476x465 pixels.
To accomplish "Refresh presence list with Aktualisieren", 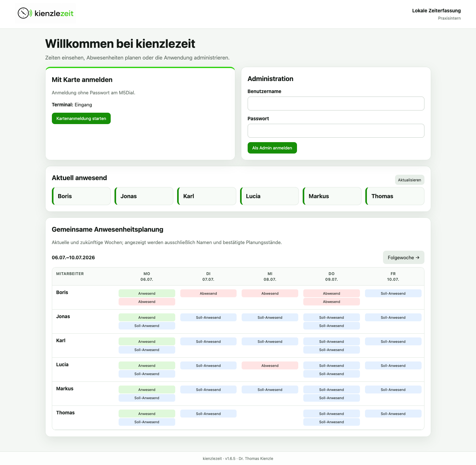I will click(410, 180).
